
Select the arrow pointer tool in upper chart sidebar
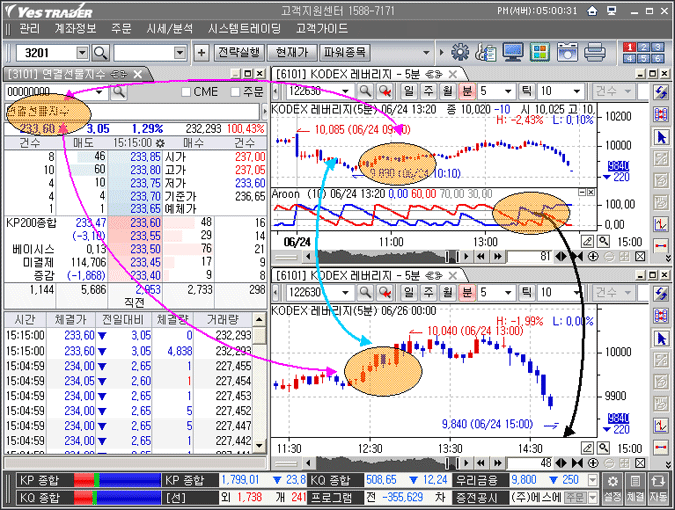660,137
